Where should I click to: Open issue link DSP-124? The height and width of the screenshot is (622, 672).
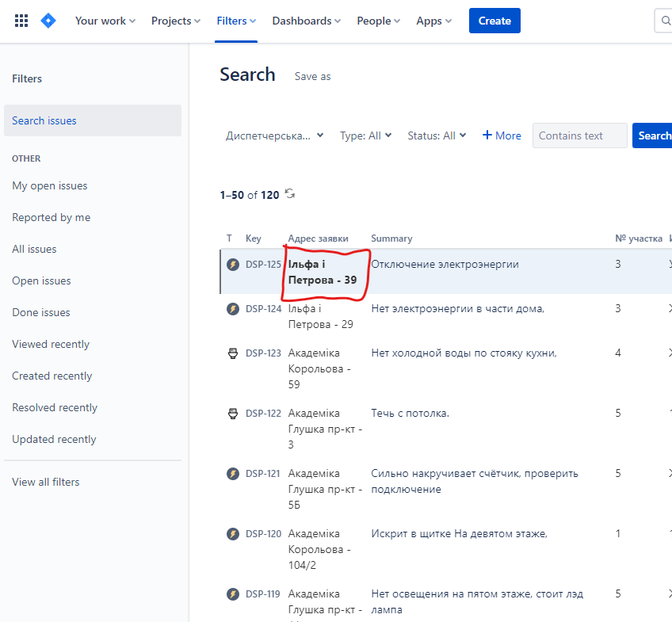(x=263, y=309)
